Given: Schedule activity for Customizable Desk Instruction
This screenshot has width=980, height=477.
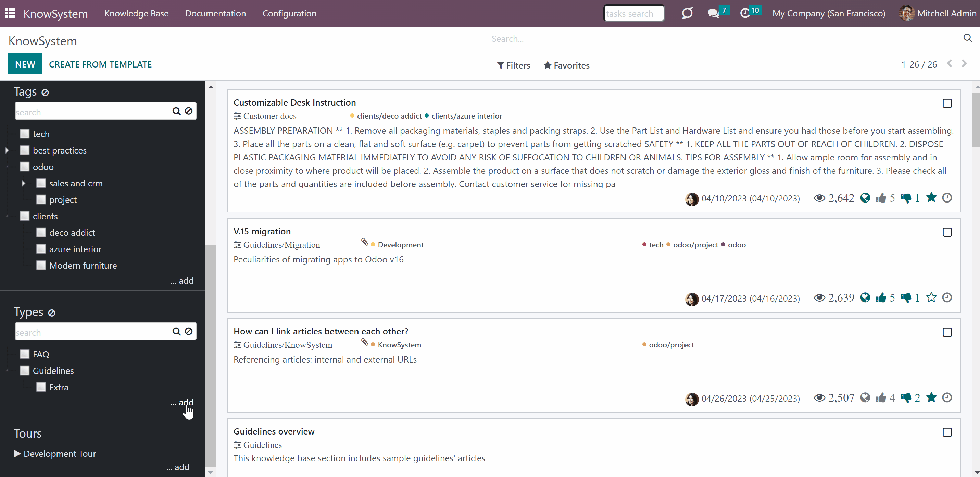Looking at the screenshot, I should tap(947, 198).
